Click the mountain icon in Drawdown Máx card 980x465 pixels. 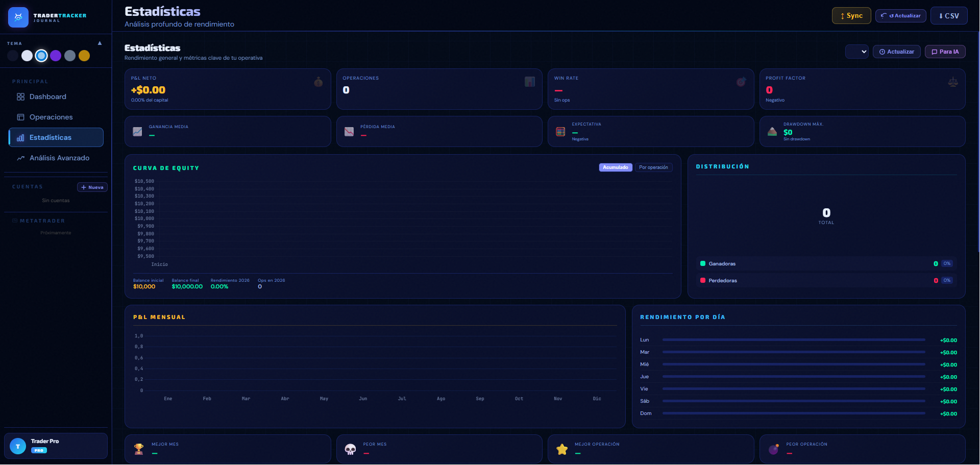772,132
